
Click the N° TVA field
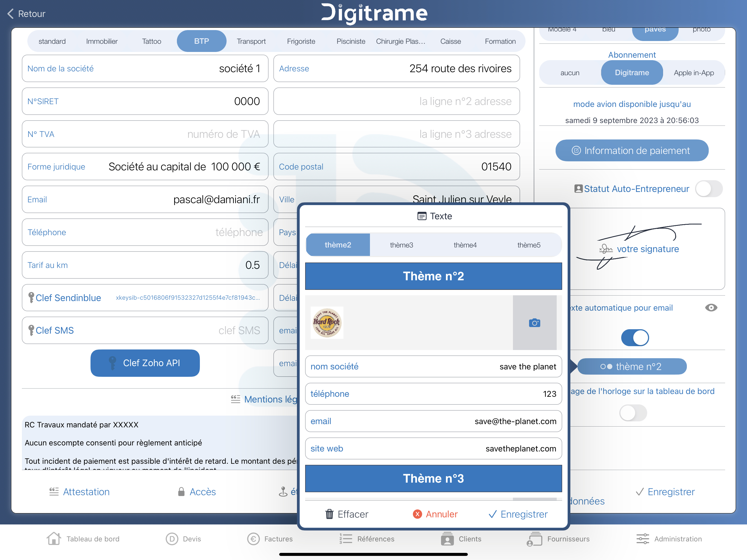pyautogui.click(x=145, y=134)
